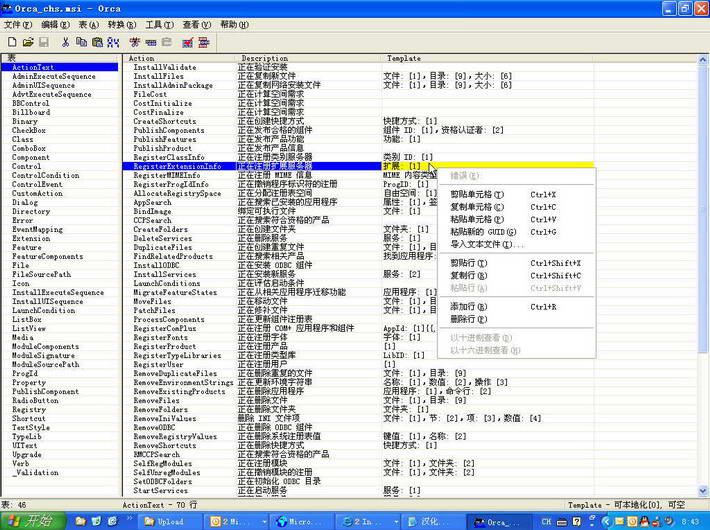Click the vertical scrollbar up arrow
This screenshot has height=530, width=710.
(x=703, y=59)
